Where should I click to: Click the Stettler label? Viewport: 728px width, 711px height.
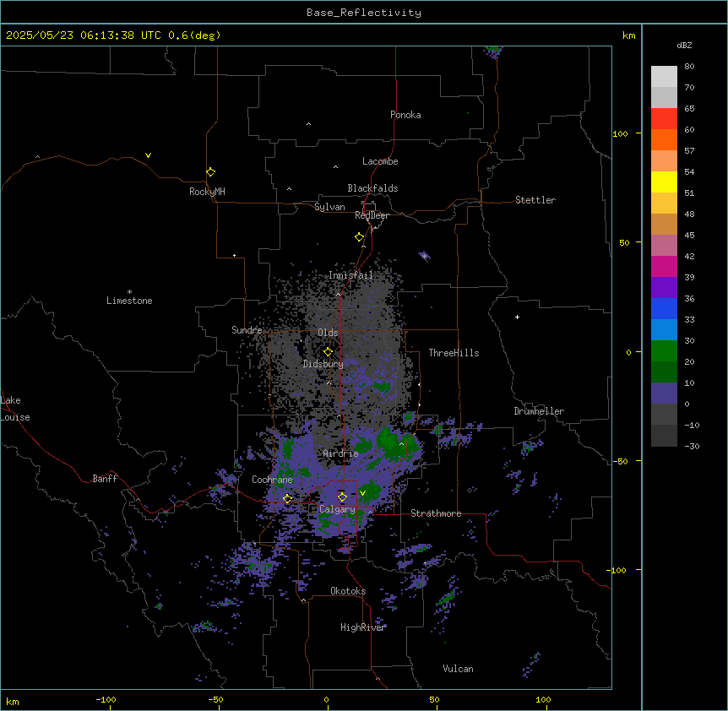tap(535, 200)
